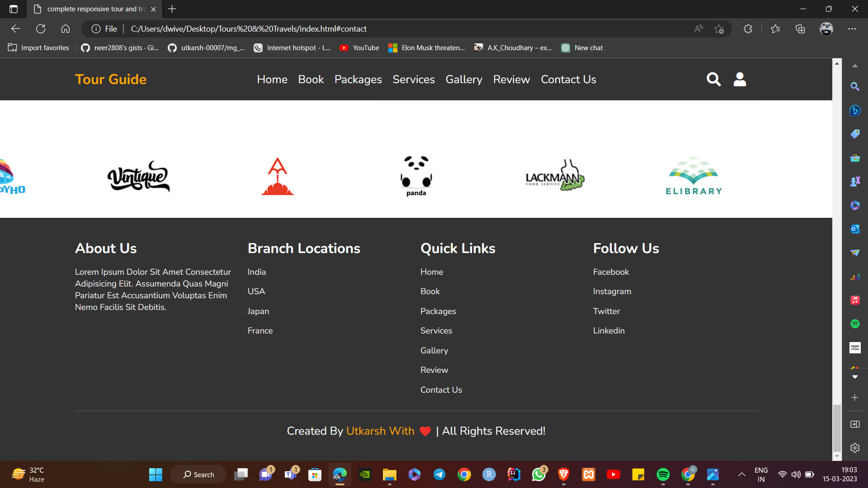This screenshot has height=488, width=868.
Task: Open Spotify icon in Edge sidebar
Action: [x=854, y=324]
